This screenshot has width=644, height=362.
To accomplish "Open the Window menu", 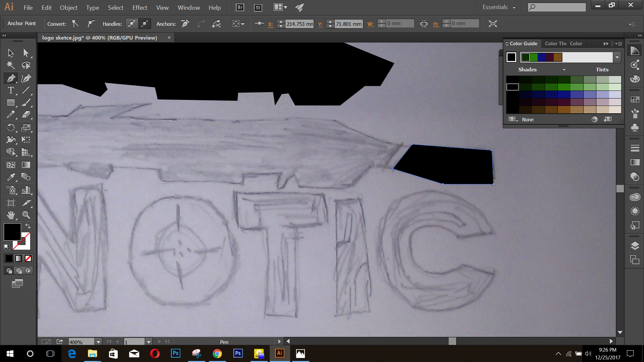I will click(189, 7).
